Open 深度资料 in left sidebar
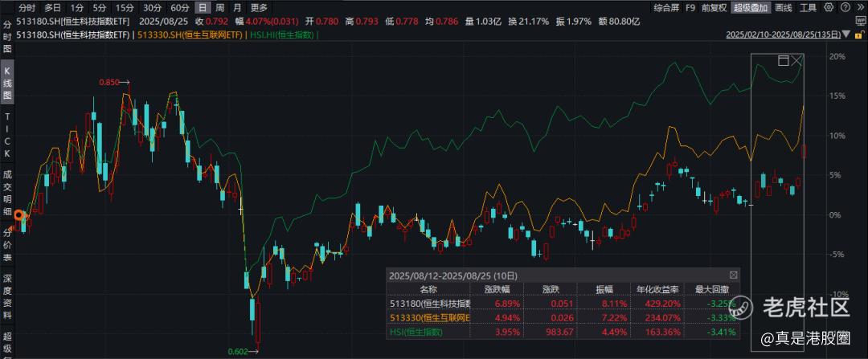868x359 pixels. tap(7, 296)
